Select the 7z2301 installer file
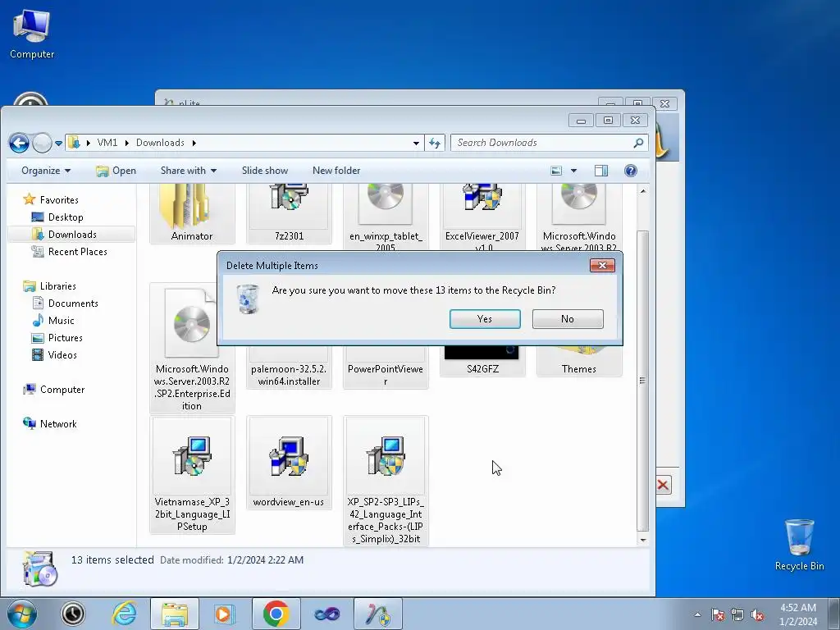Screen dimensions: 840x630 coord(289,214)
